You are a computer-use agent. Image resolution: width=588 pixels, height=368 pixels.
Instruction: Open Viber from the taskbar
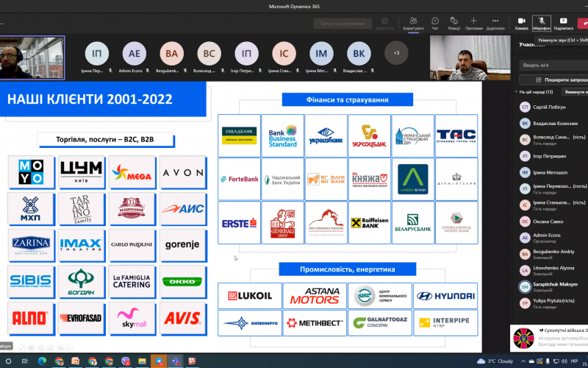point(126,361)
